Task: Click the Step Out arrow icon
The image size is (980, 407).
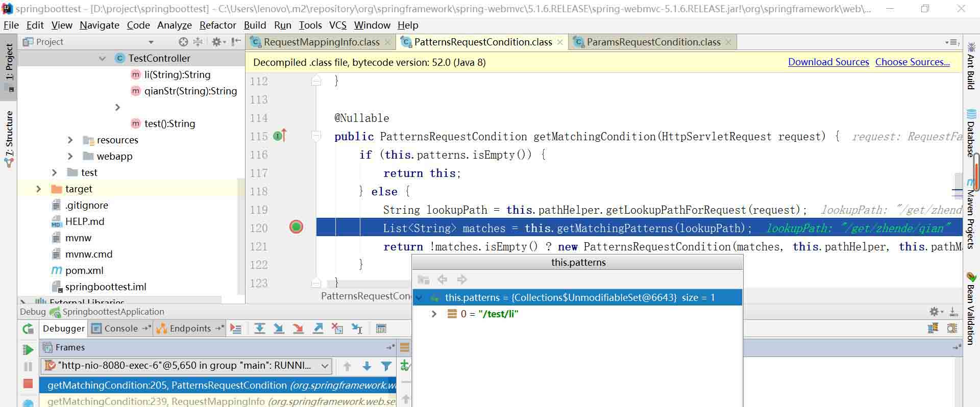Action: point(318,328)
